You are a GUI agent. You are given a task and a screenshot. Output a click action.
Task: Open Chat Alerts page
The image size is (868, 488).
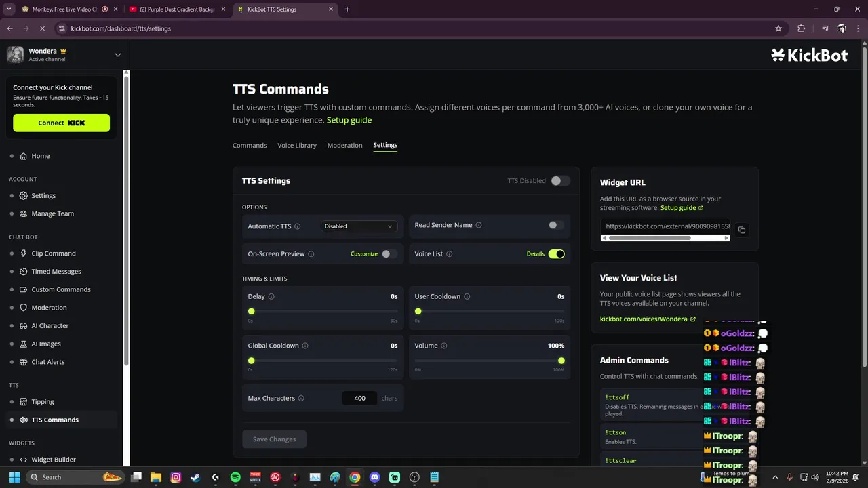(x=47, y=362)
